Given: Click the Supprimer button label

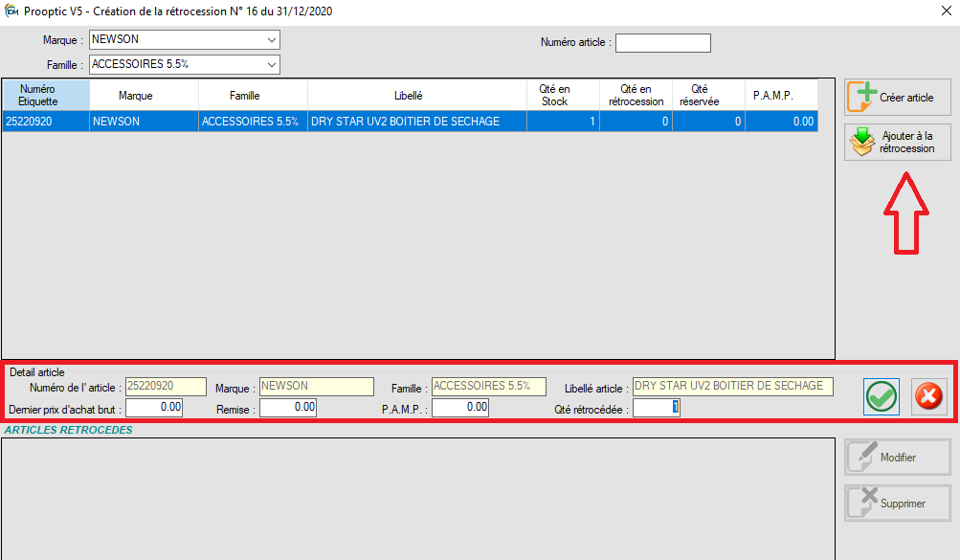Looking at the screenshot, I should [903, 504].
